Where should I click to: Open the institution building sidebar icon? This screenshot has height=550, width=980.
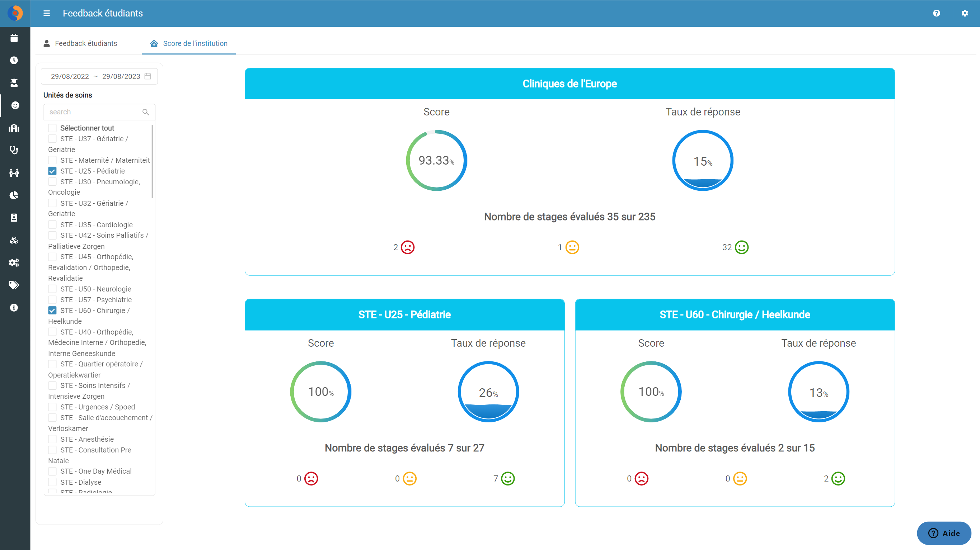[x=14, y=128]
